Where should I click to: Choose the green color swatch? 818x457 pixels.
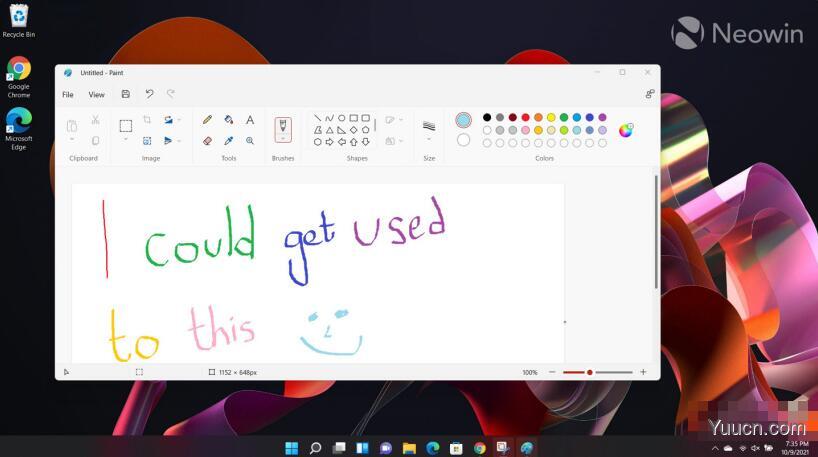564,117
